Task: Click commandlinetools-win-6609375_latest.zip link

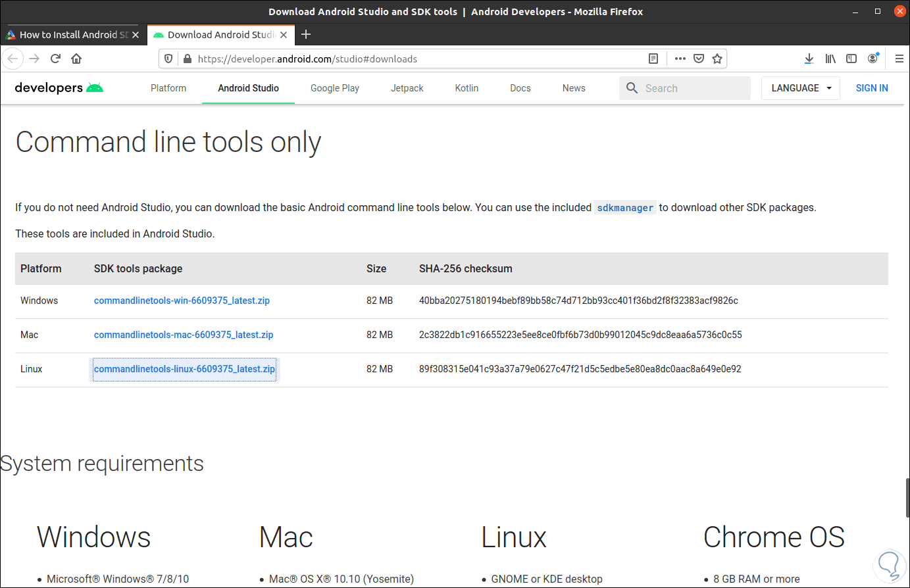Action: (182, 301)
